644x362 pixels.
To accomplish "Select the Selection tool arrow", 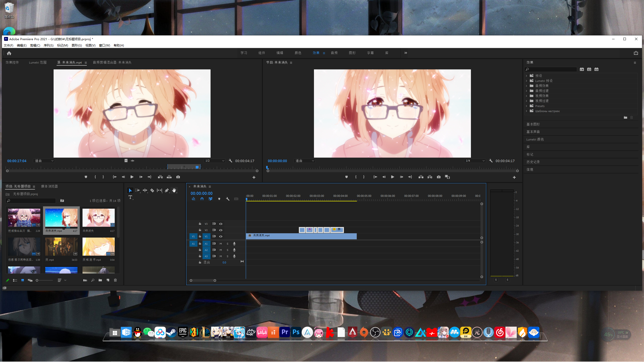I will pos(130,190).
